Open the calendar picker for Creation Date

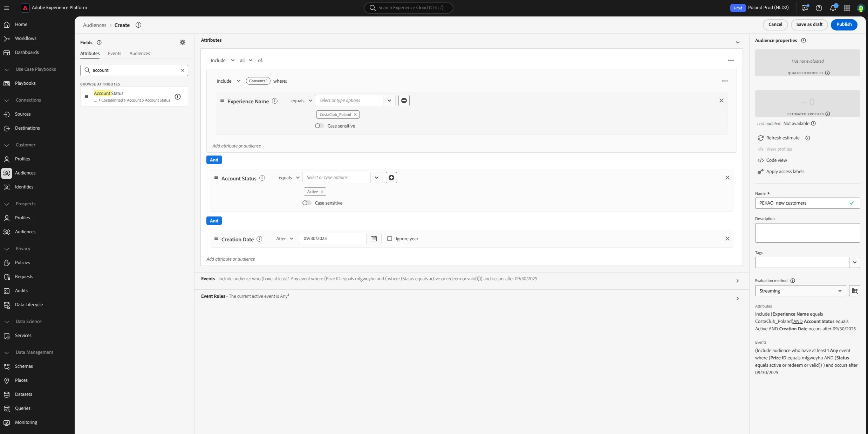(374, 239)
